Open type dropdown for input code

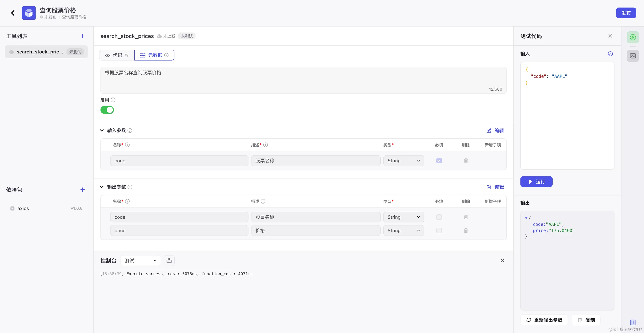(404, 161)
